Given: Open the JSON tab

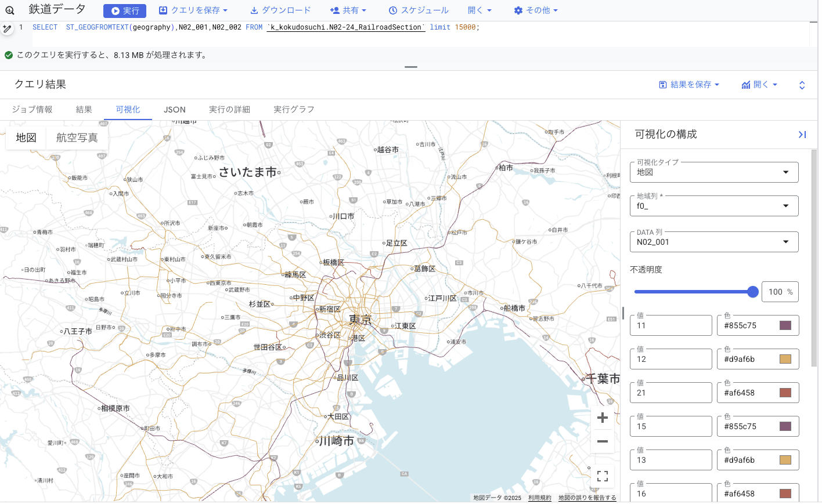Looking at the screenshot, I should (175, 110).
